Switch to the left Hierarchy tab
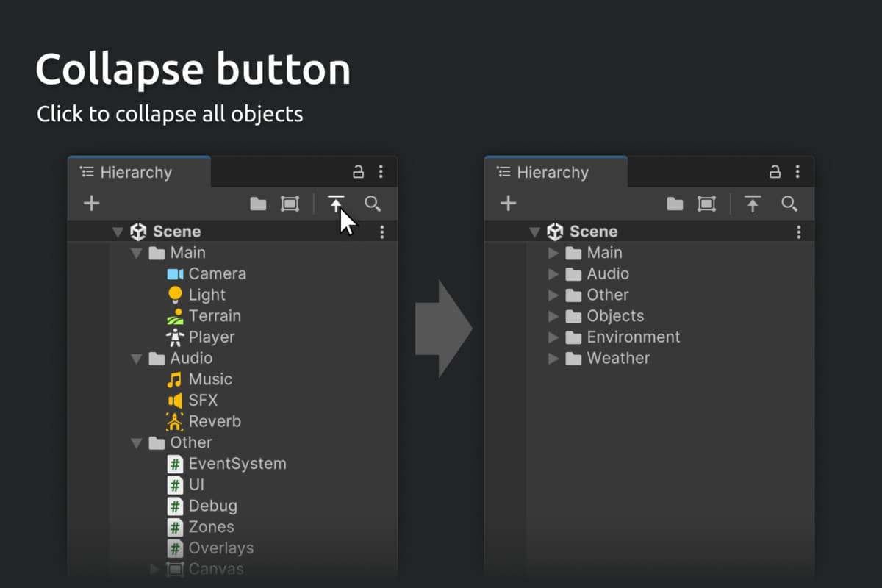Screen dimensions: 882x588 tap(136, 172)
